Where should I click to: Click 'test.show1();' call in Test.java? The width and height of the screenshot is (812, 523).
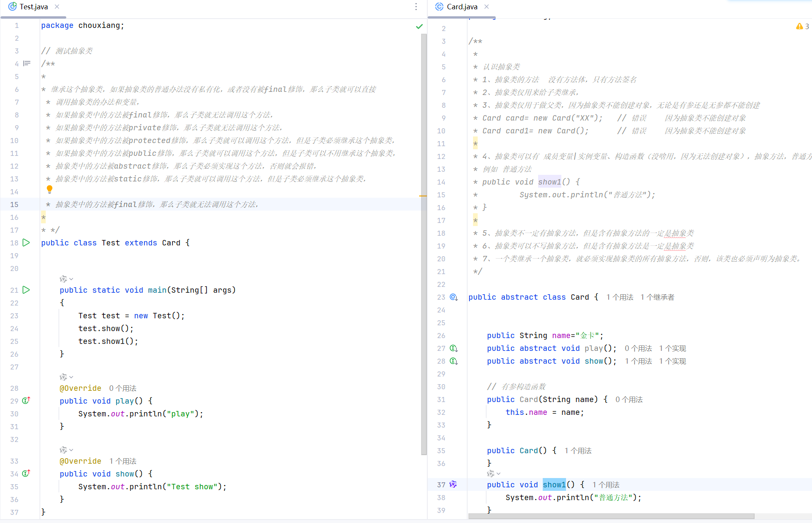tap(108, 341)
